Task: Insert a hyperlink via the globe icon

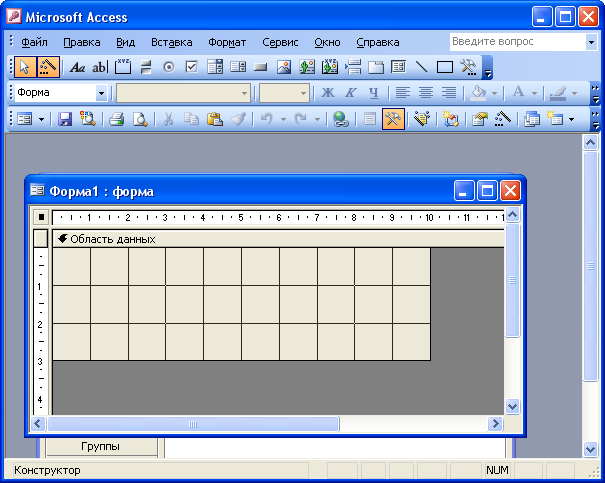Action: [x=341, y=119]
